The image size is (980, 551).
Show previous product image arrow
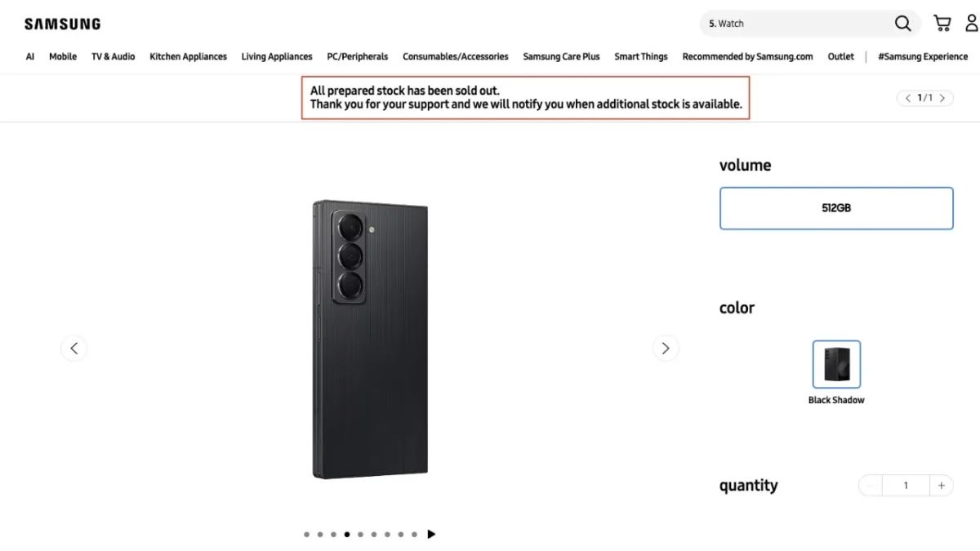pyautogui.click(x=73, y=349)
